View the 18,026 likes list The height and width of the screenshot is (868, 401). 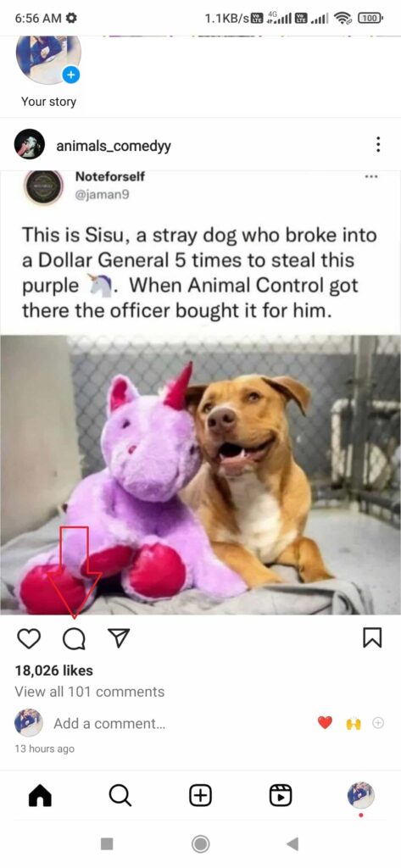click(x=53, y=670)
